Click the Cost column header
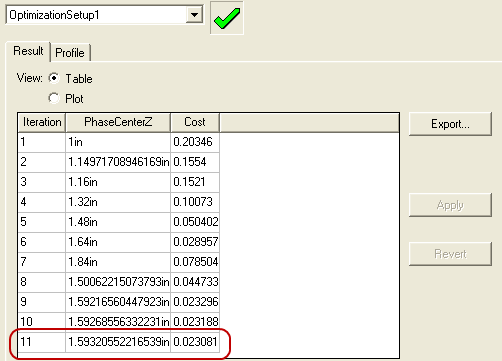 (x=195, y=122)
